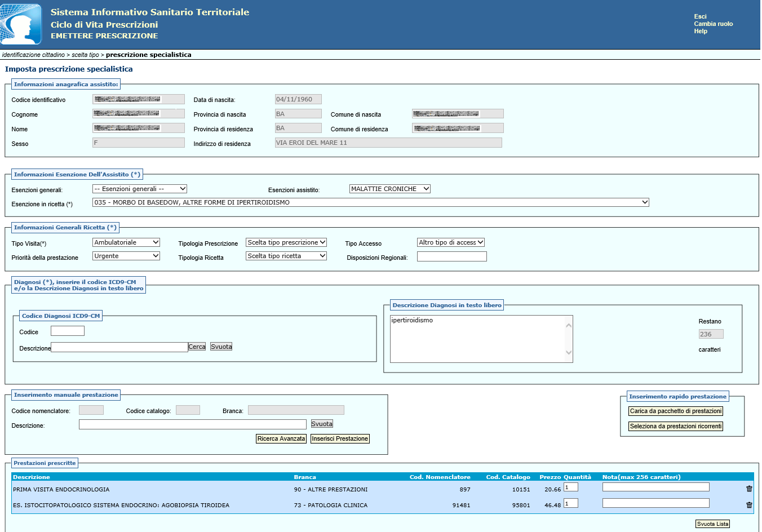Click Carica da pacchetto di prestazioni

[676, 411]
